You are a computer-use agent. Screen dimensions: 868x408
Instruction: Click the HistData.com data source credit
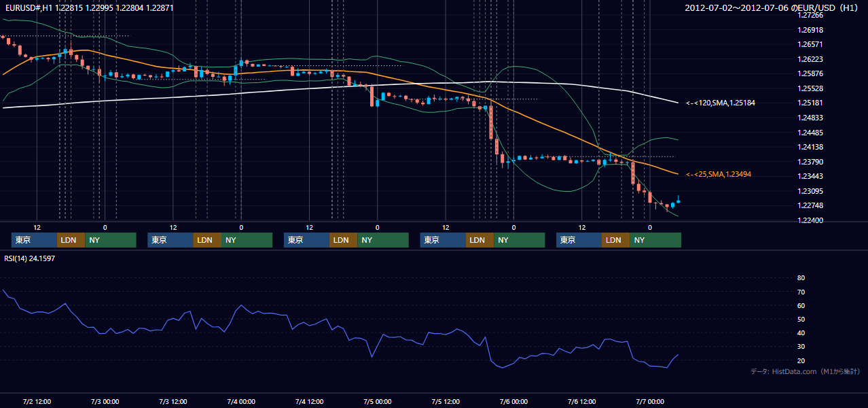coord(805,372)
